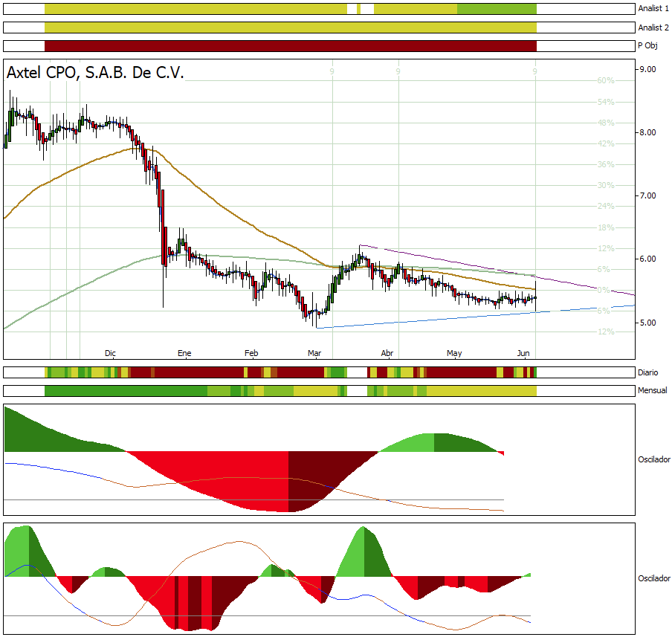Click the dark green segment of Mensual bar
Image resolution: width=672 pixels, height=637 pixels.
click(126, 390)
